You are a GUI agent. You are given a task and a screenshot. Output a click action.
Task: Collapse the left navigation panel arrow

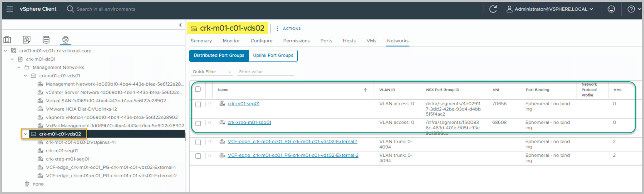click(x=180, y=25)
